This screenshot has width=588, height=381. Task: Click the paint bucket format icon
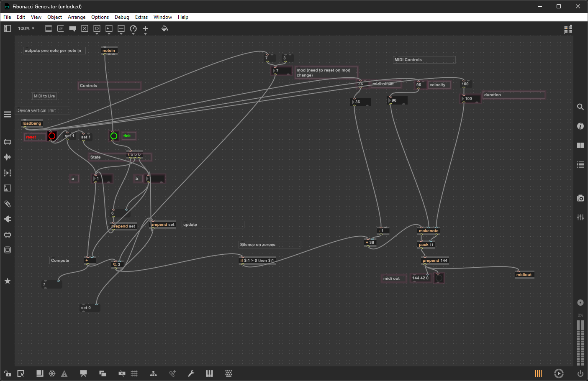point(164,28)
